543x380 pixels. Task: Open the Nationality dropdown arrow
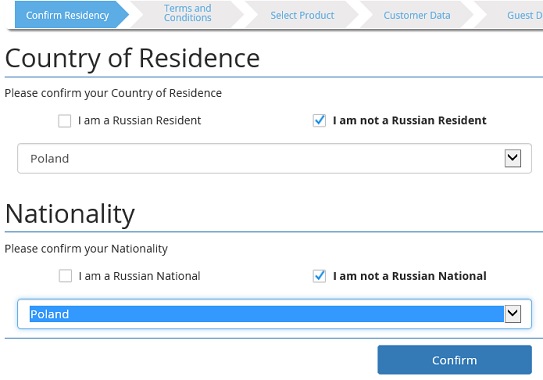point(513,314)
